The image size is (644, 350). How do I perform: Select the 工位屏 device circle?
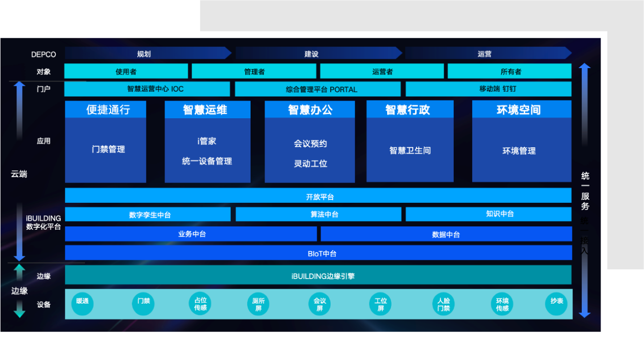380,304
